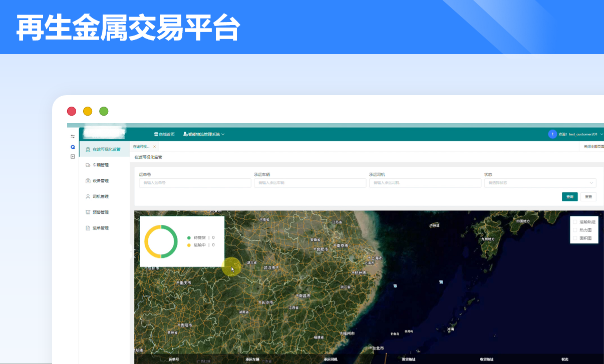Click the swap arrows icon in left strip

[73, 136]
